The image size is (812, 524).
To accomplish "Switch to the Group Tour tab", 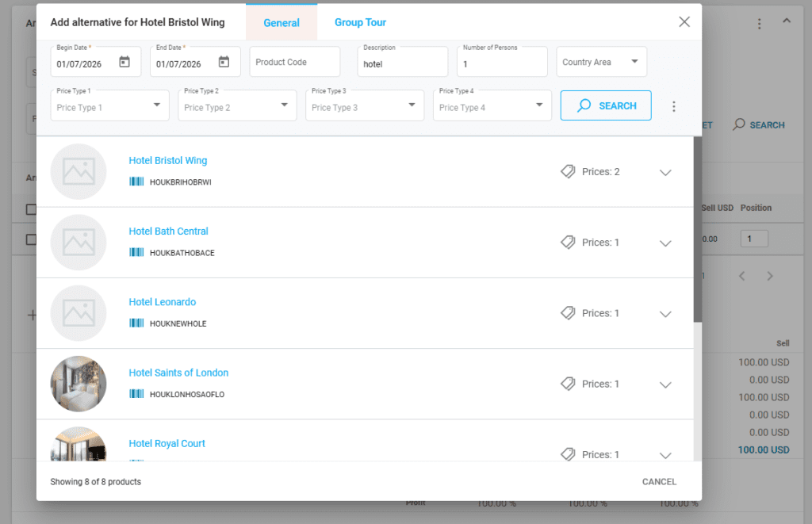I will coord(360,22).
